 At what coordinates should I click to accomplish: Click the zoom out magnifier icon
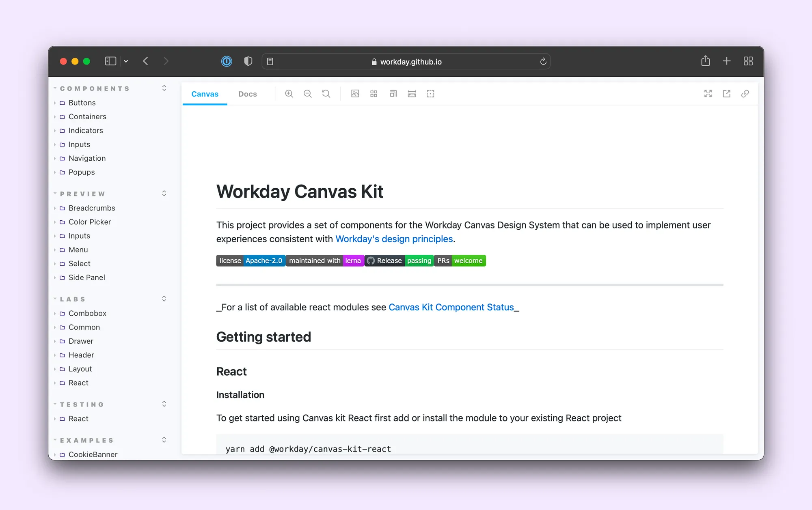pyautogui.click(x=308, y=94)
